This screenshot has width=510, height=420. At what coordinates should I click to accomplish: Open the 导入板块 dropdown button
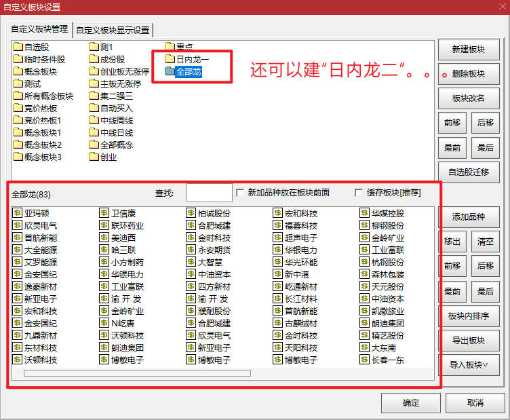pyautogui.click(x=469, y=364)
